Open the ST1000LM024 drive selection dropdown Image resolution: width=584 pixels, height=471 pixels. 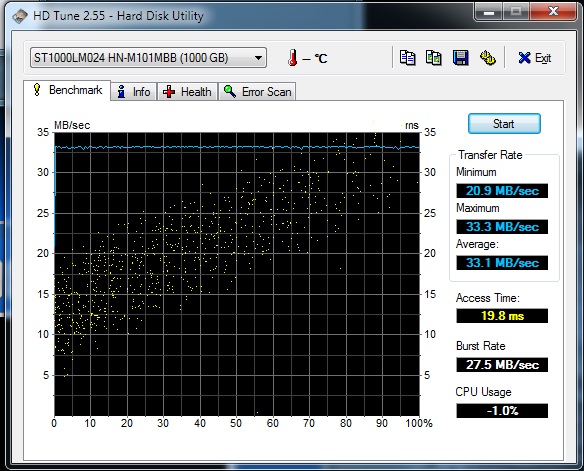[148, 58]
